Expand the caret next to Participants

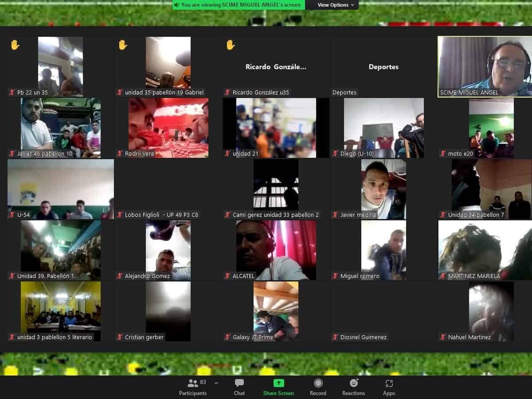pyautogui.click(x=216, y=383)
